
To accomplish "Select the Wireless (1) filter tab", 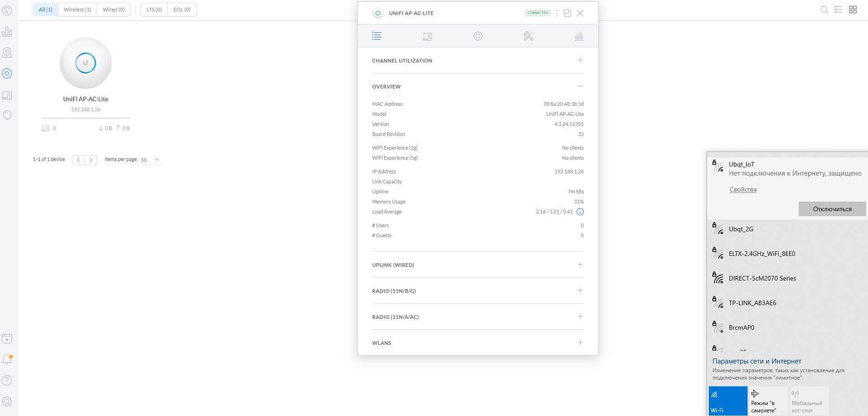I will point(78,10).
